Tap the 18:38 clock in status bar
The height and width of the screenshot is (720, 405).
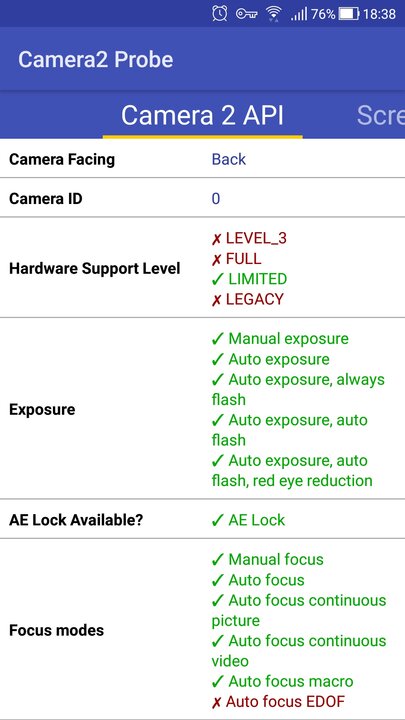click(379, 14)
